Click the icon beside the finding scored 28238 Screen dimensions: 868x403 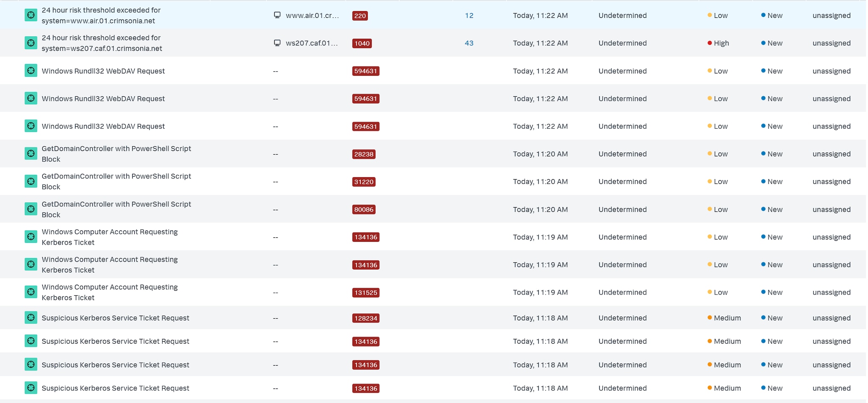pyautogui.click(x=31, y=154)
